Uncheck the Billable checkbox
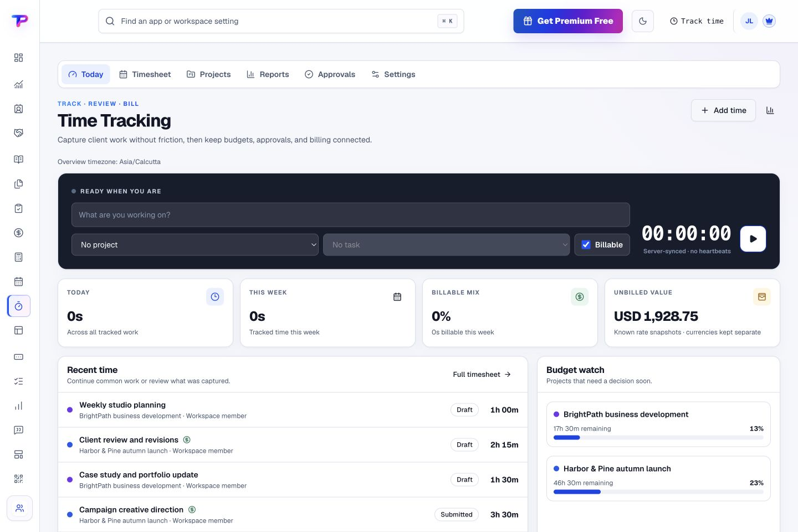The image size is (798, 532). 586,244
